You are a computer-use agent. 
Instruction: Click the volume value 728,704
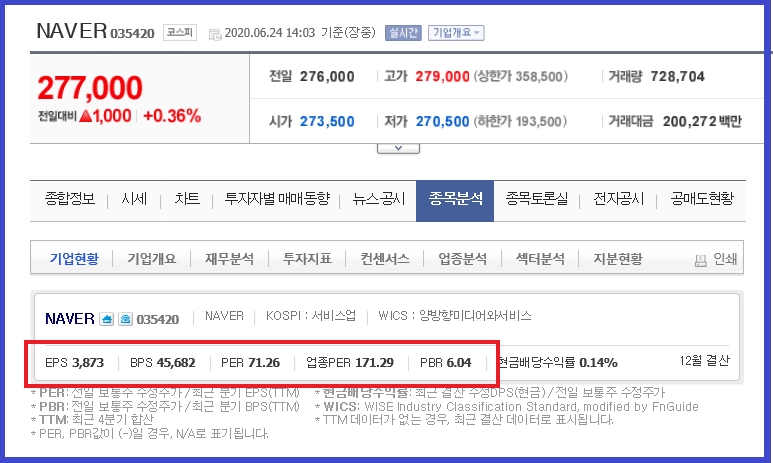[677, 76]
